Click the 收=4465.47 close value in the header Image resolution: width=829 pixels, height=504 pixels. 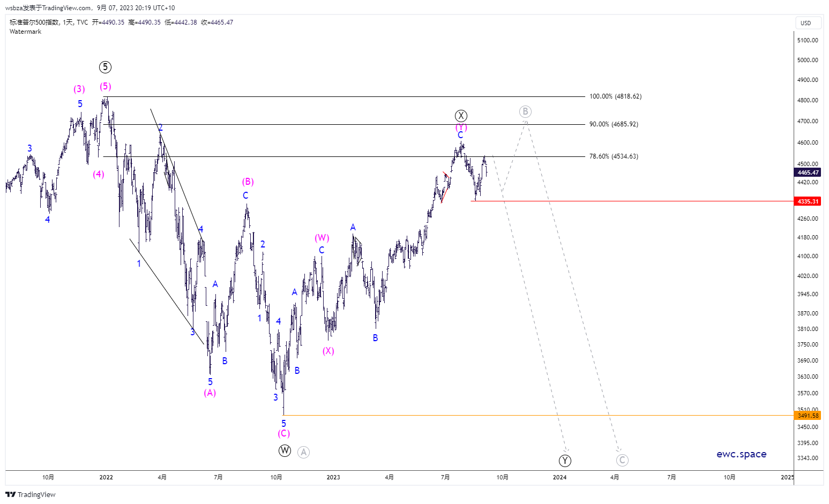pos(217,22)
